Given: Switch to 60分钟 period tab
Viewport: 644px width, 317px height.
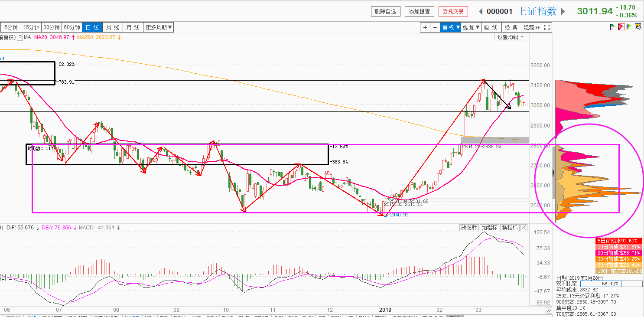Looking at the screenshot, I should coord(72,27).
